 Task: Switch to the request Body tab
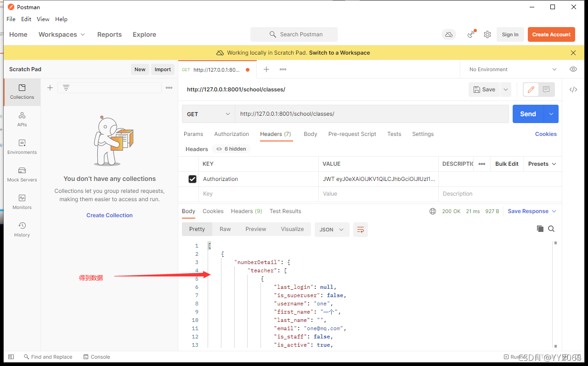(x=311, y=134)
